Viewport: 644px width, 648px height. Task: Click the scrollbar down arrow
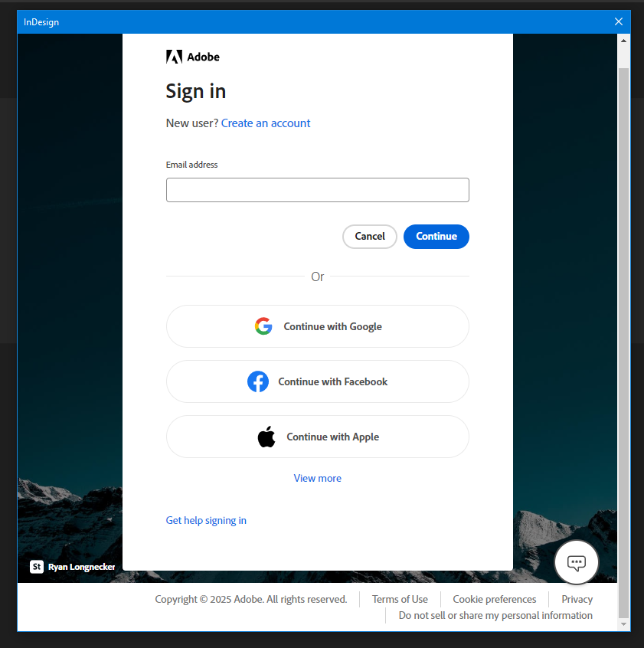tap(623, 624)
